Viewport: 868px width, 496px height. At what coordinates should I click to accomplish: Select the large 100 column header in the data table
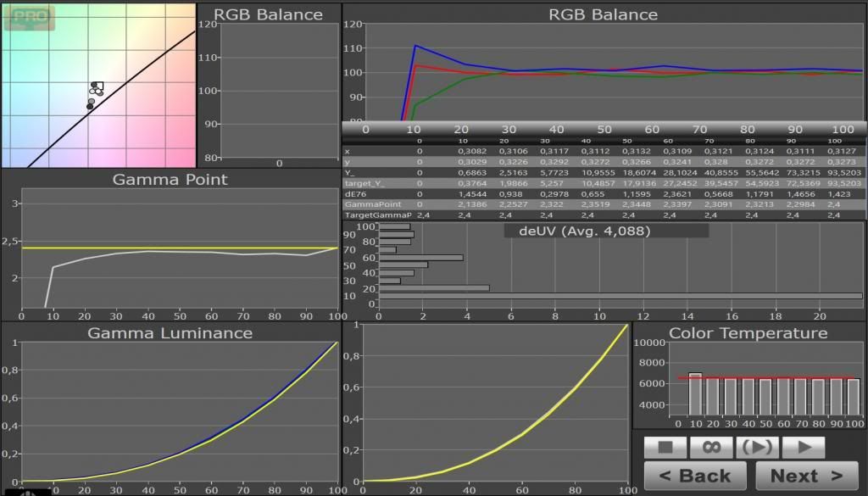[843, 130]
